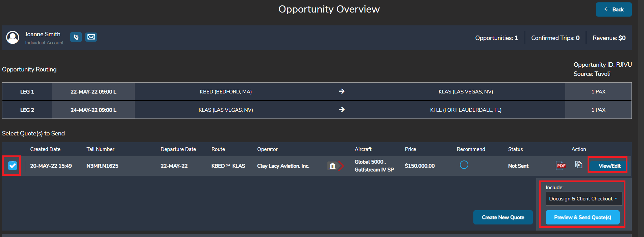The image size is (644, 237).
Task: Download the quote PDF
Action: [x=561, y=166]
